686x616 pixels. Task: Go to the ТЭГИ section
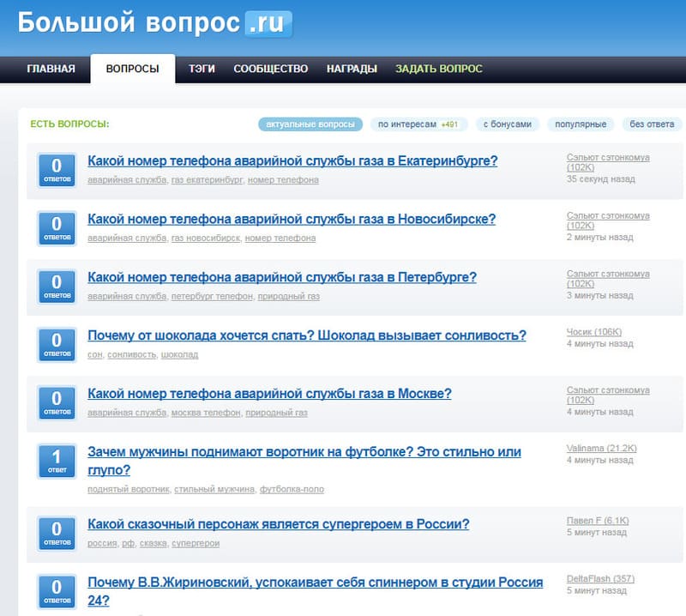tap(202, 69)
